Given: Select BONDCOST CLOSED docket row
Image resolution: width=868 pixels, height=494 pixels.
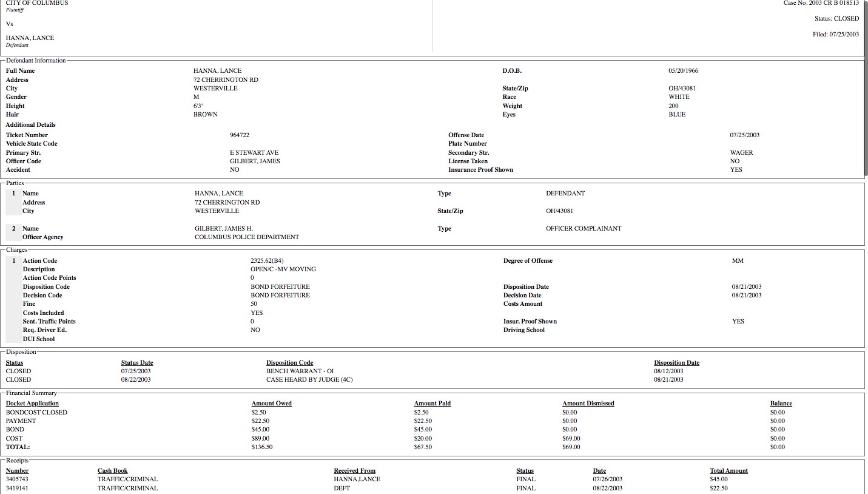Looking at the screenshot, I should tap(36, 413).
